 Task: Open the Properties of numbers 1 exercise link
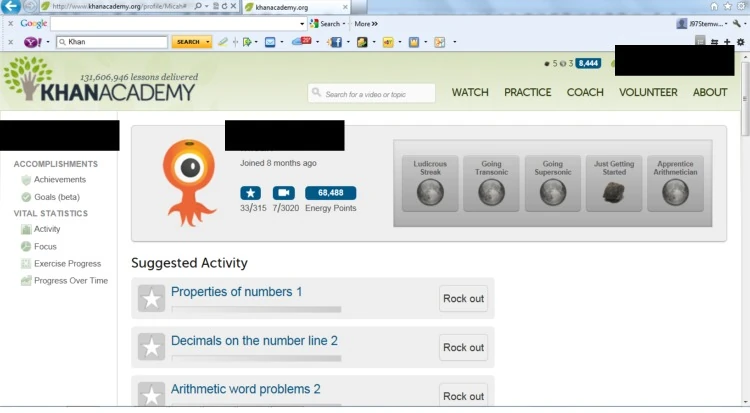[x=236, y=291]
